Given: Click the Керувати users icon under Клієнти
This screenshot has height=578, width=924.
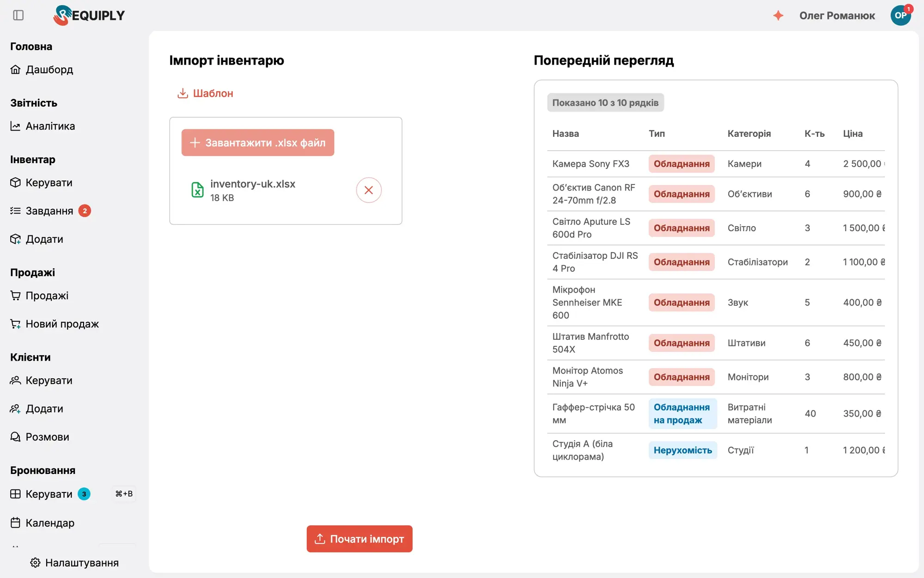Looking at the screenshot, I should [16, 380].
